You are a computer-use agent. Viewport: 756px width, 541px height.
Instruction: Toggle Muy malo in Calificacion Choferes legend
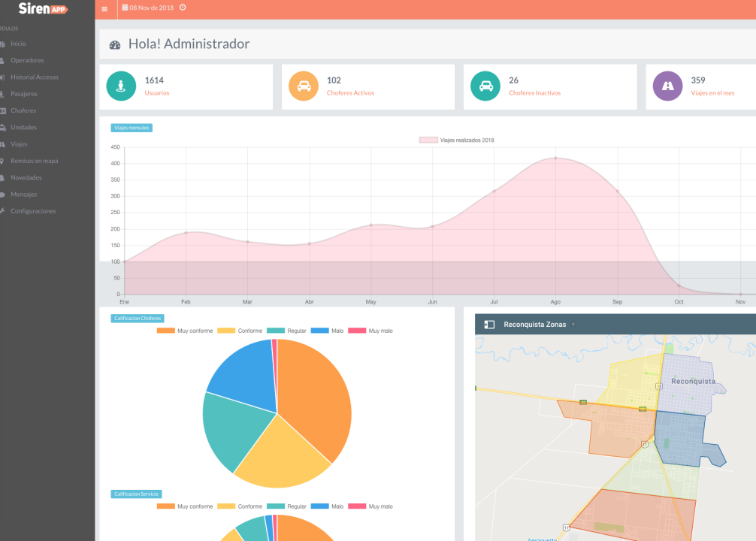point(370,331)
